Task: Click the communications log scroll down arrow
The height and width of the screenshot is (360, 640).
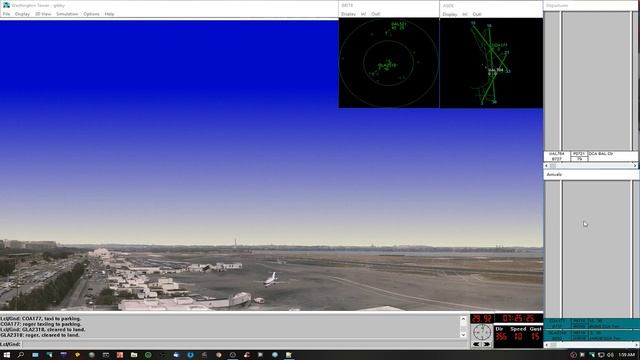Action: click(463, 335)
